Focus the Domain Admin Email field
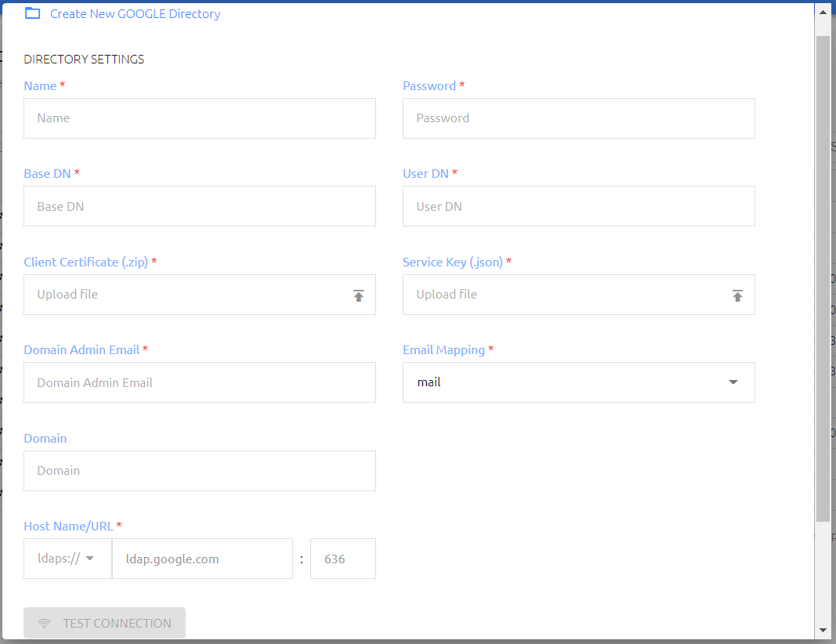Screen dimensions: 836x644 tap(200, 382)
